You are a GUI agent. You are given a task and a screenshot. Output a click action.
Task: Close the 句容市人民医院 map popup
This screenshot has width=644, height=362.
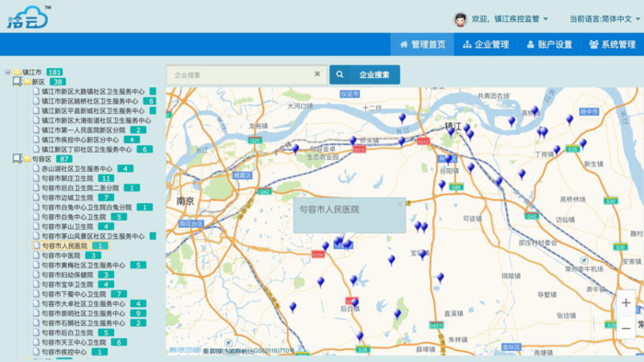399,204
